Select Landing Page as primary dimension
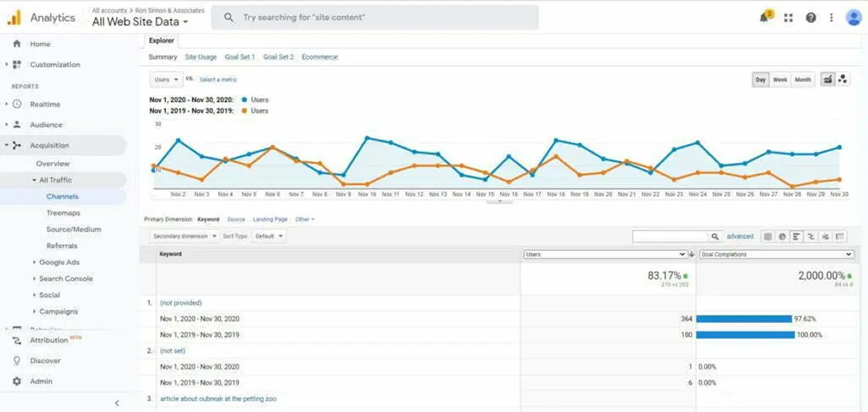868x412 pixels. pyautogui.click(x=270, y=220)
